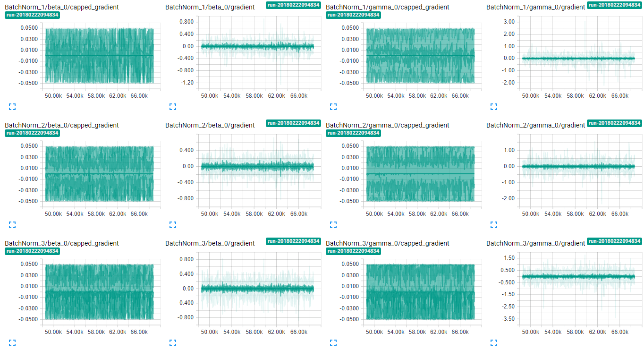
Task: Enlarge the BatchNorm_2/beta_0/capped_gradient chart
Action: [x=12, y=225]
